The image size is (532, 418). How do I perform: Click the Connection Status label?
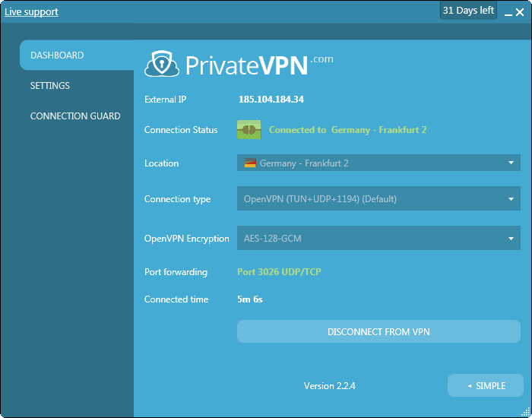181,130
